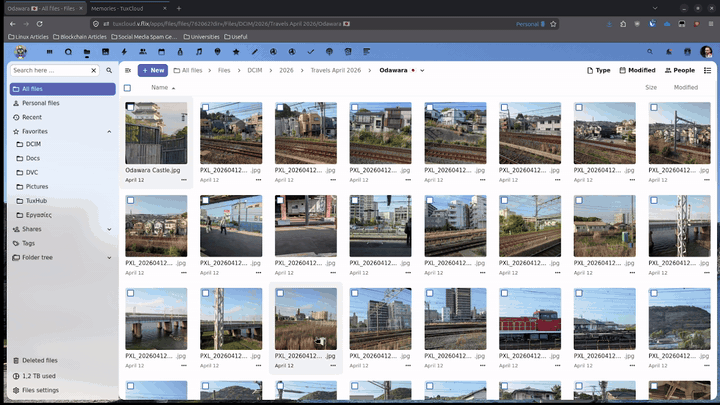
Task: Open the Type filter dropdown
Action: [x=598, y=70]
